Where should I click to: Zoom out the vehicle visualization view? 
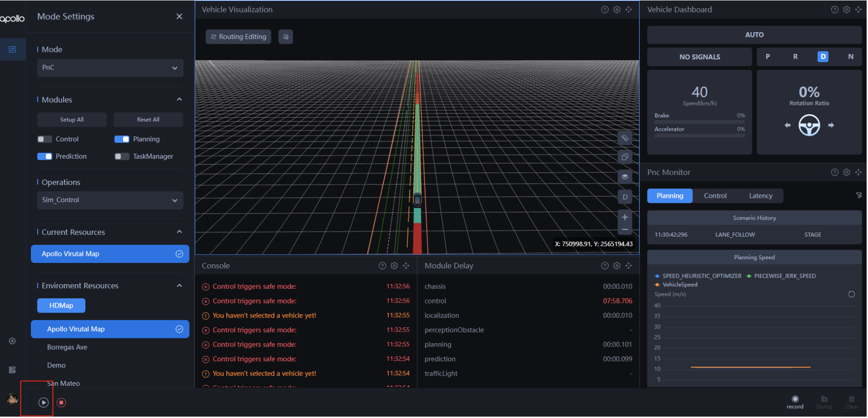point(626,230)
